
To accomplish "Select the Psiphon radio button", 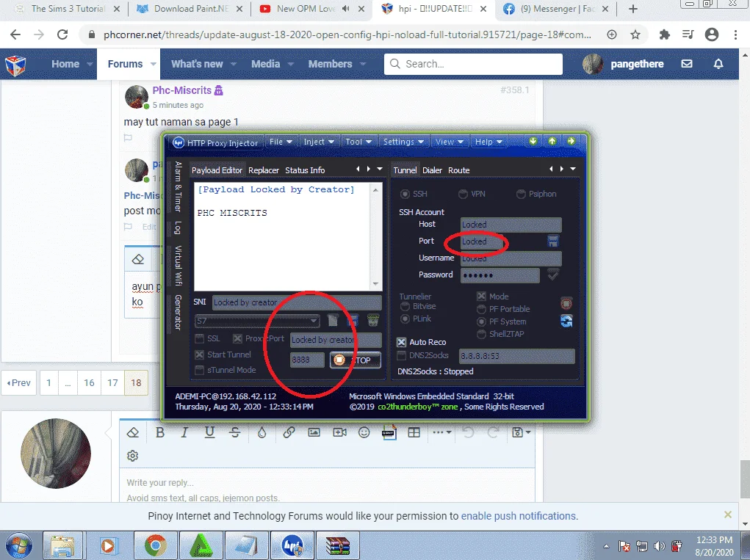I will (x=521, y=194).
